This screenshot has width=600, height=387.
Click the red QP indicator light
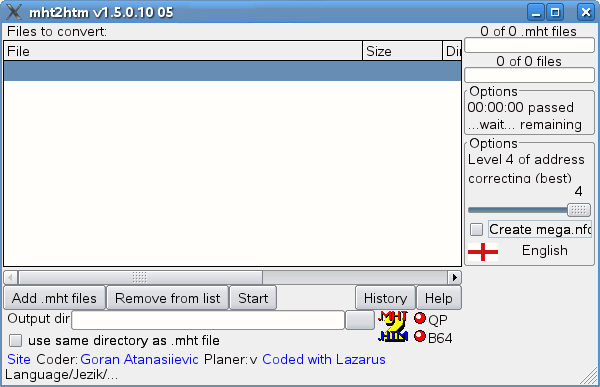[420, 318]
